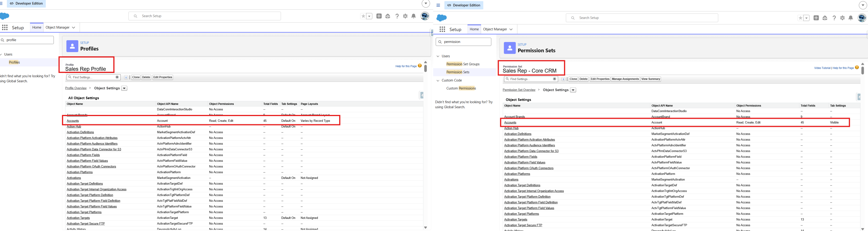The width and height of the screenshot is (868, 231).
Task: Collapse the Users section in the permission sidebar
Action: 438,56
